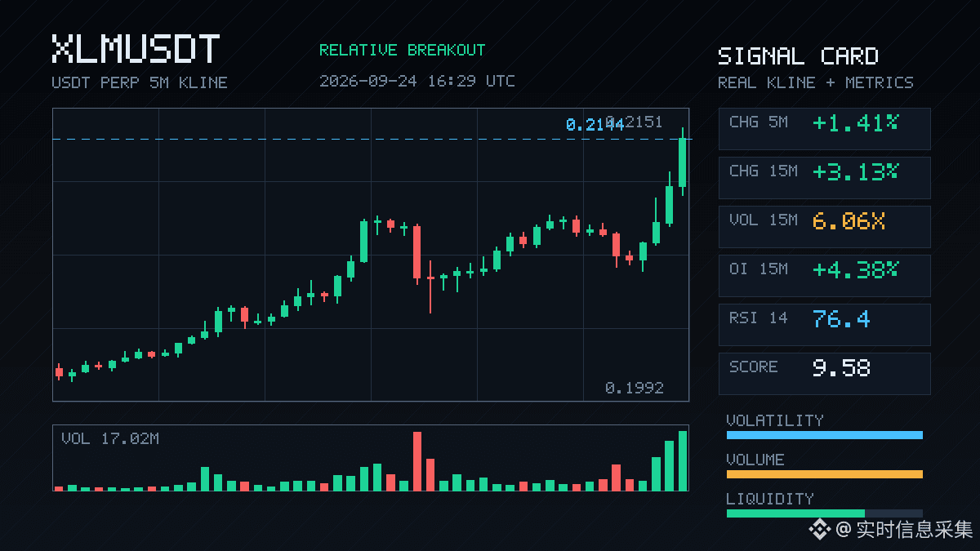This screenshot has height=551, width=980.
Task: Click the long red candle mid-chart
Action: point(417,253)
